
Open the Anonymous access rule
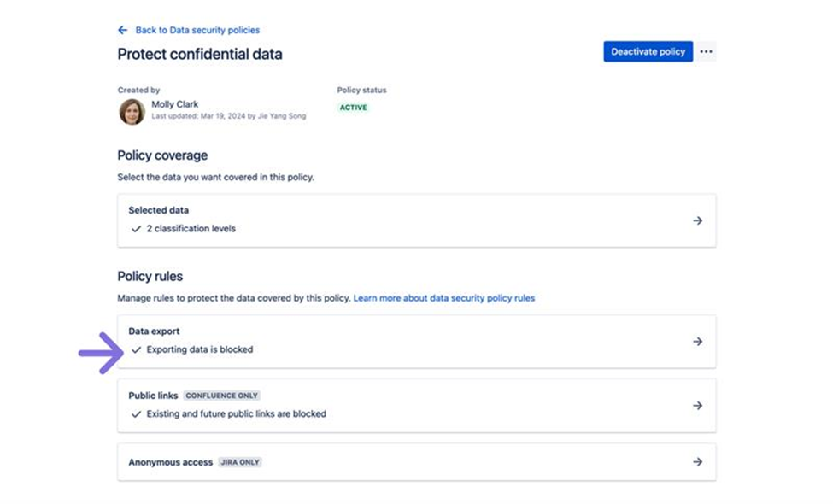coord(416,462)
